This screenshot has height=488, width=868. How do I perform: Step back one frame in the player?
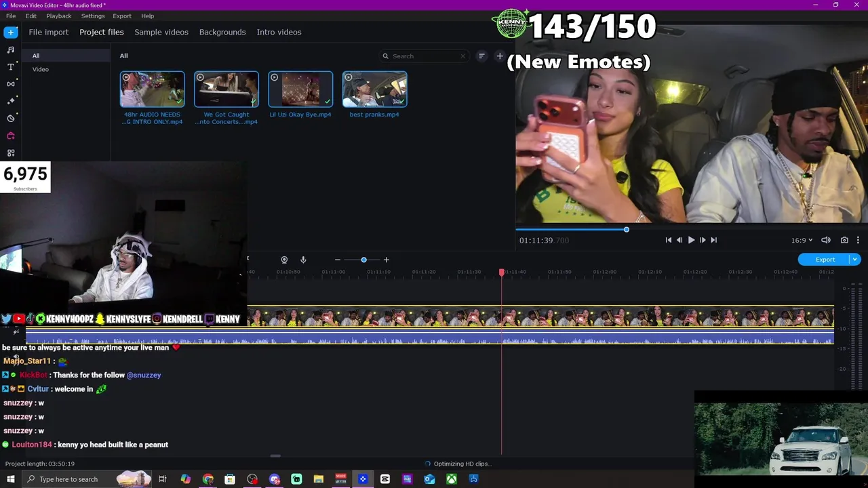coord(679,240)
